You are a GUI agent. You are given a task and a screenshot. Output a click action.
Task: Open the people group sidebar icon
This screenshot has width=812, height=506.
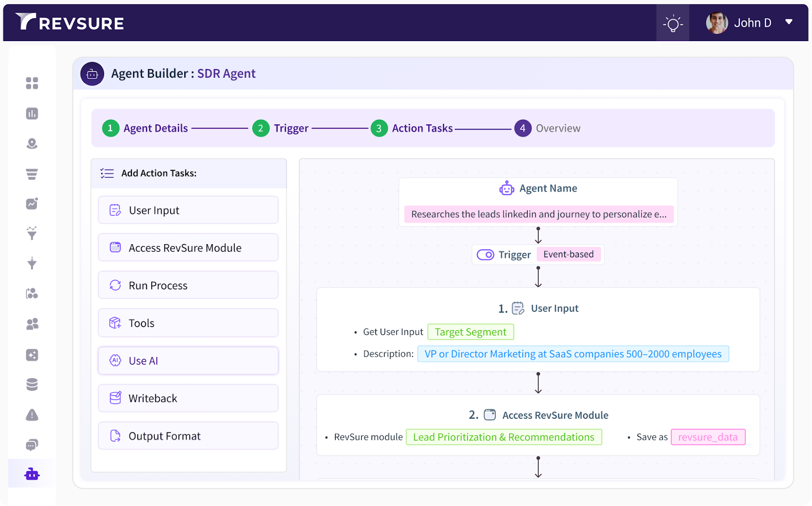click(32, 324)
